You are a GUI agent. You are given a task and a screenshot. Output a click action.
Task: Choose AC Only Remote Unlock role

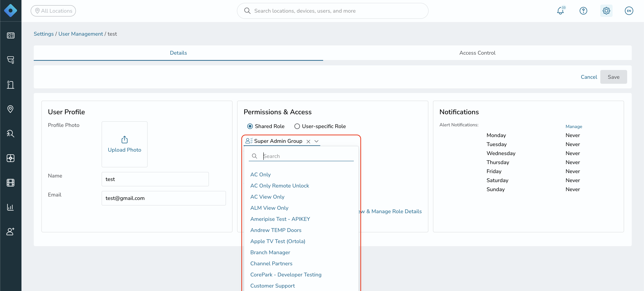(279, 186)
